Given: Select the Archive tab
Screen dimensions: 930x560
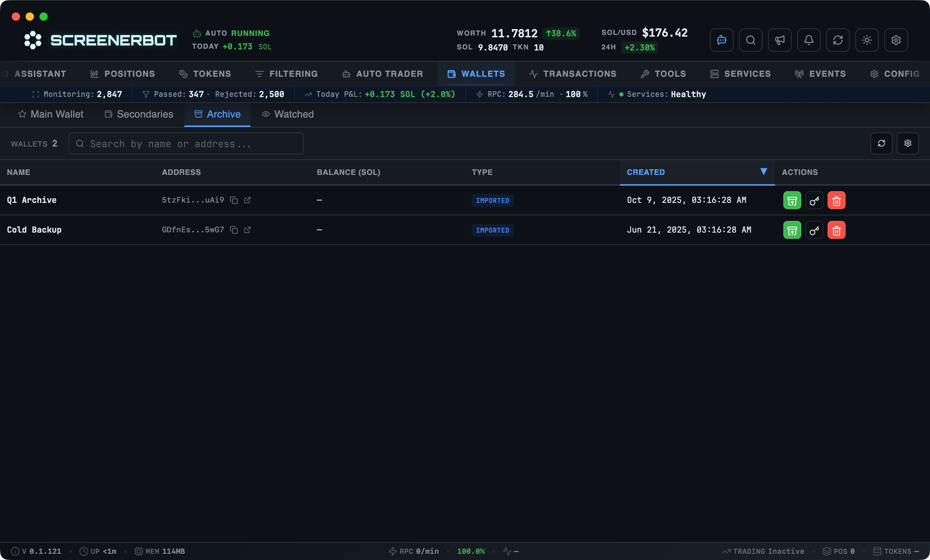Looking at the screenshot, I should point(217,114).
